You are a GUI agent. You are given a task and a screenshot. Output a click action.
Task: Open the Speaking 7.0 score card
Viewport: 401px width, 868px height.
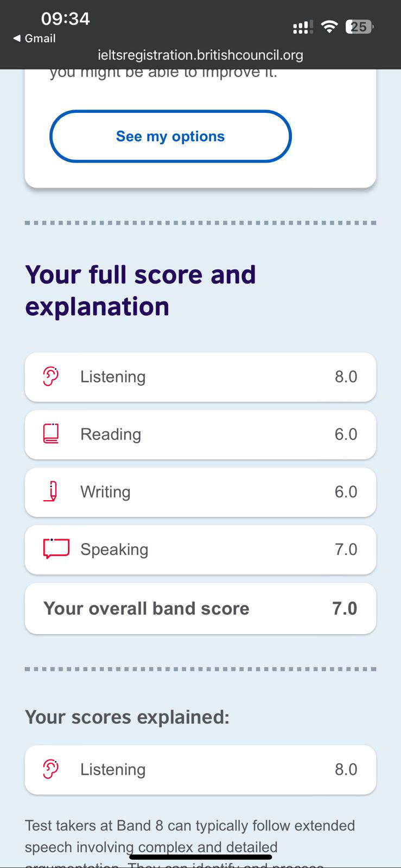(200, 550)
